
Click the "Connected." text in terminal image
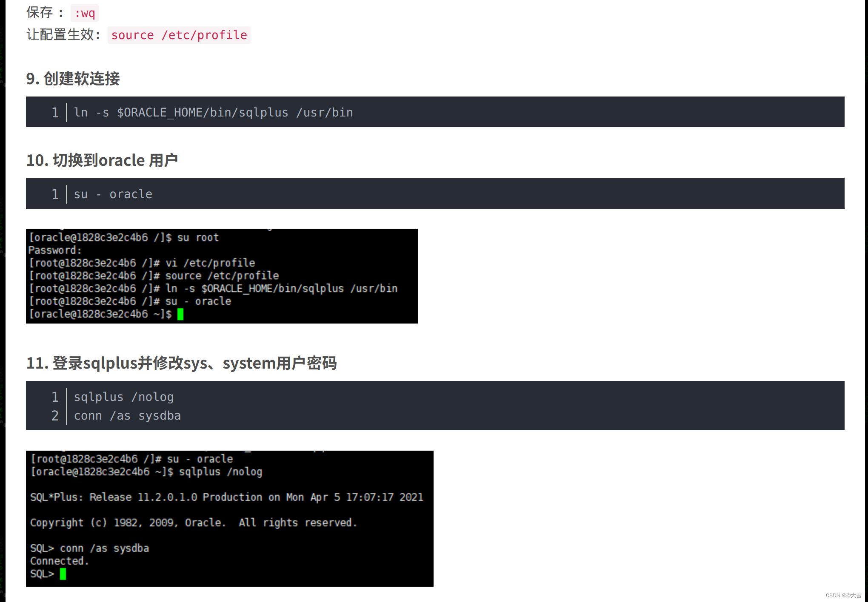point(60,561)
